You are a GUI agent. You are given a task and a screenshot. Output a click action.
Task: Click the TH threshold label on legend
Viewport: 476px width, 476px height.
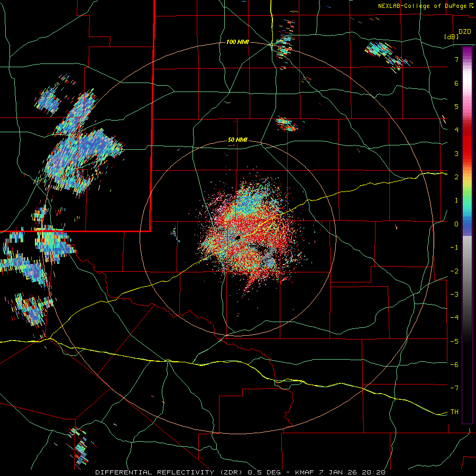click(x=454, y=411)
